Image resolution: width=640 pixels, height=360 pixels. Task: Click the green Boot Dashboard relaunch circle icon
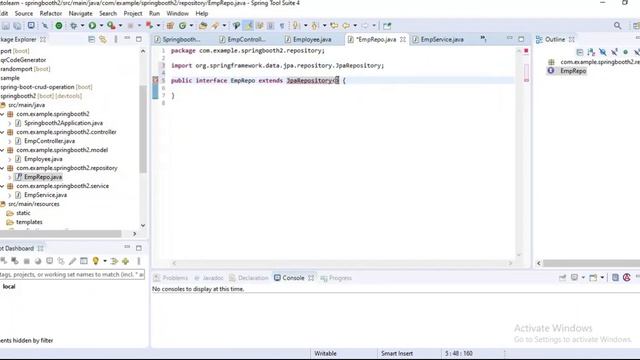[x=59, y=26]
